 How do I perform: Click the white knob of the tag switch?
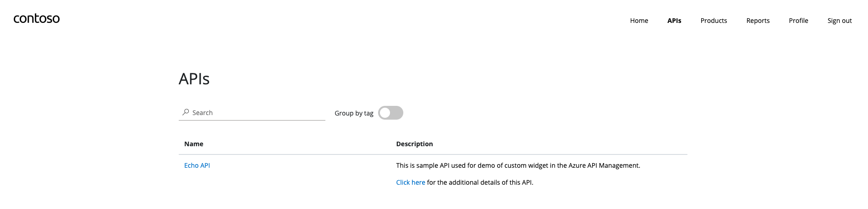coord(385,113)
